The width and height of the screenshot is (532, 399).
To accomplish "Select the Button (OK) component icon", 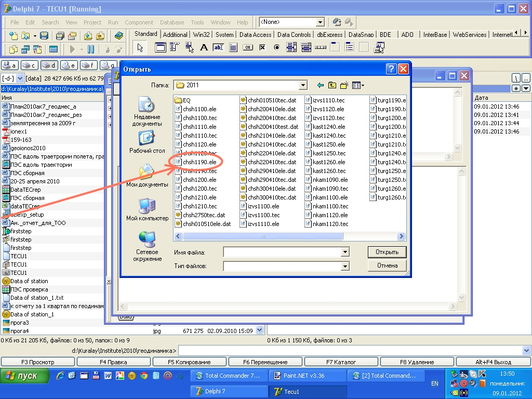I will 248,47.
